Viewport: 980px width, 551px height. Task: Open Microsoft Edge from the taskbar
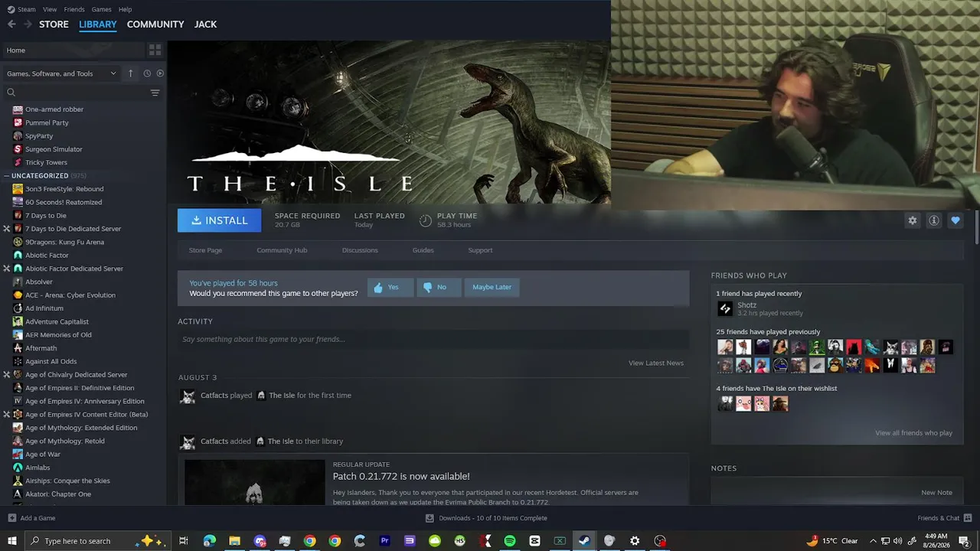click(x=210, y=541)
